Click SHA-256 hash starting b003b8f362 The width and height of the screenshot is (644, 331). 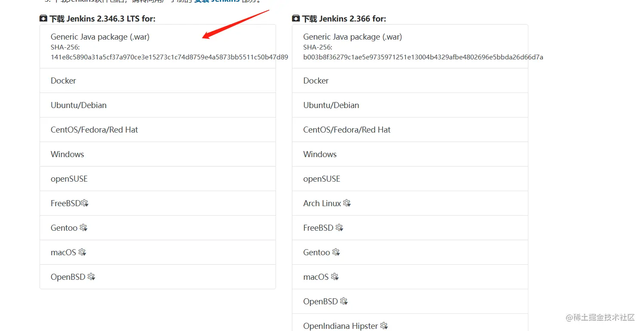click(423, 57)
